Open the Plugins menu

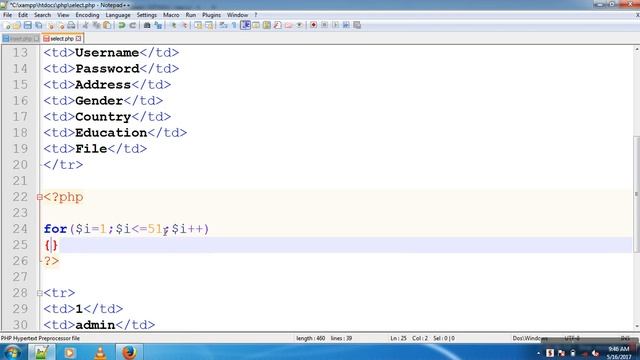211,15
